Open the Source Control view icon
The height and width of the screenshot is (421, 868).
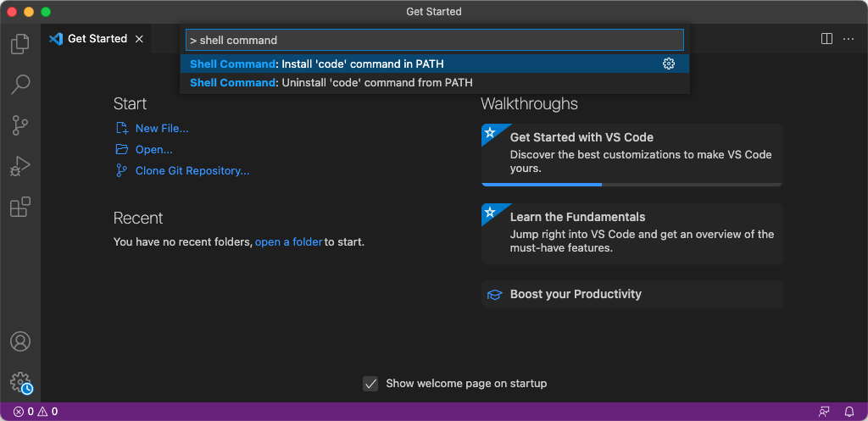pos(20,125)
